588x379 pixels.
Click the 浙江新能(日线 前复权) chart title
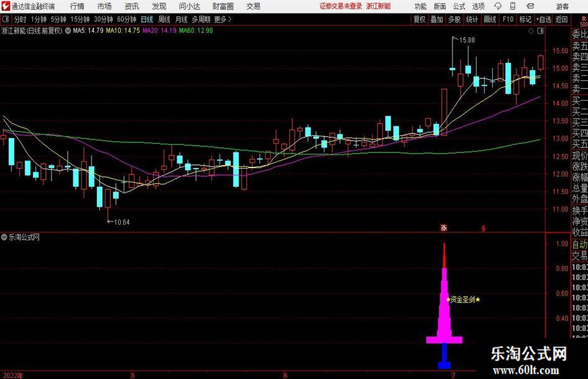tap(32, 30)
